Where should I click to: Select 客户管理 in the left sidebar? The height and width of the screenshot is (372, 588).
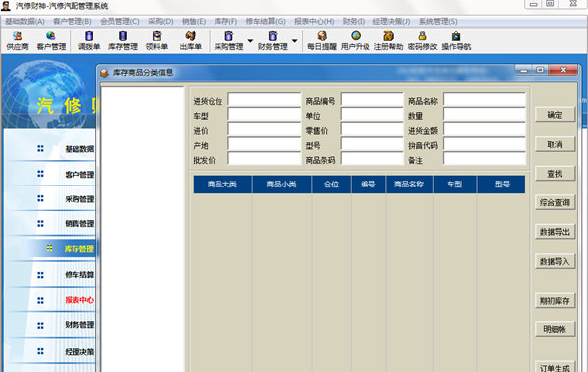79,175
